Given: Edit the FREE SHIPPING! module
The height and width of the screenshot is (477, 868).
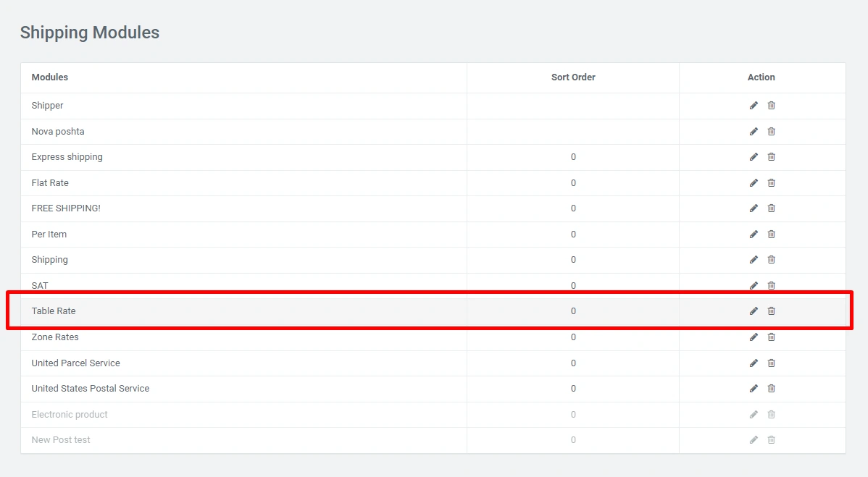Looking at the screenshot, I should pos(754,208).
